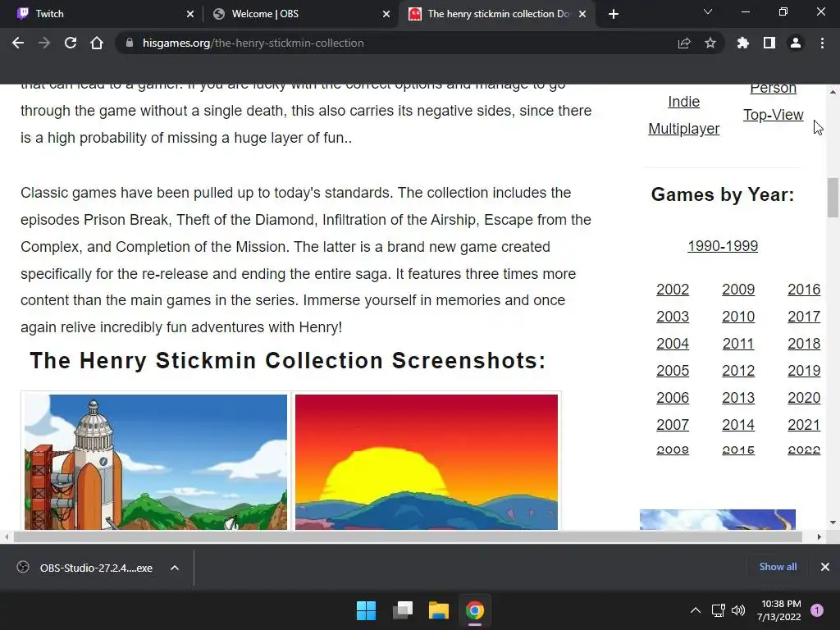The width and height of the screenshot is (840, 630).
Task: Open the browser home page
Action: point(97,43)
